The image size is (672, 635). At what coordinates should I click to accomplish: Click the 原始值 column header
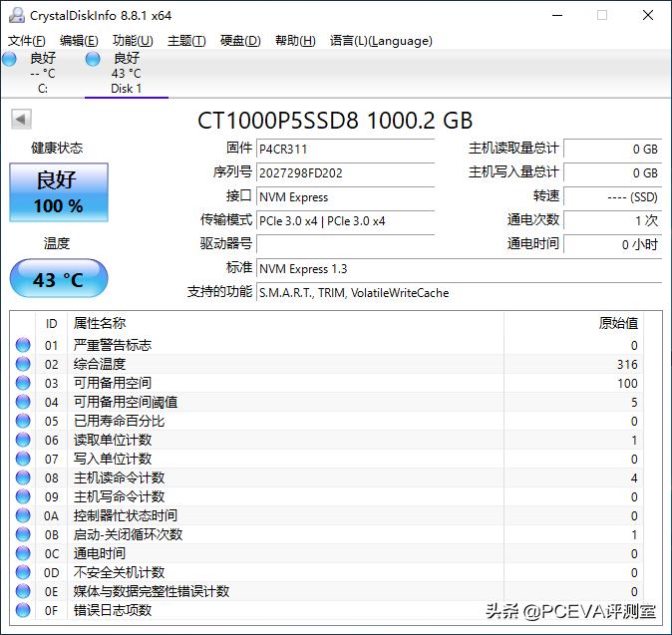(574, 324)
